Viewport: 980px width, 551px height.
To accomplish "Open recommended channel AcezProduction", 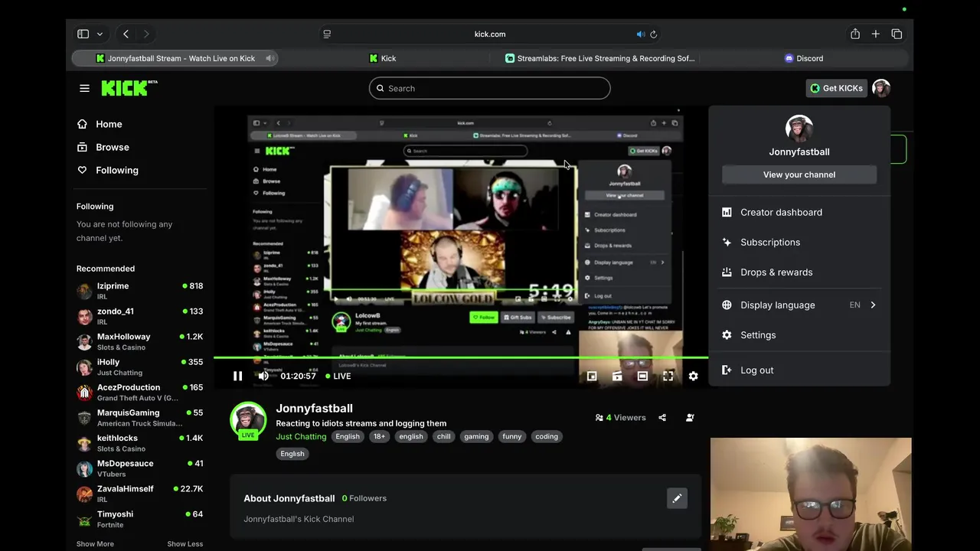I will tap(139, 392).
